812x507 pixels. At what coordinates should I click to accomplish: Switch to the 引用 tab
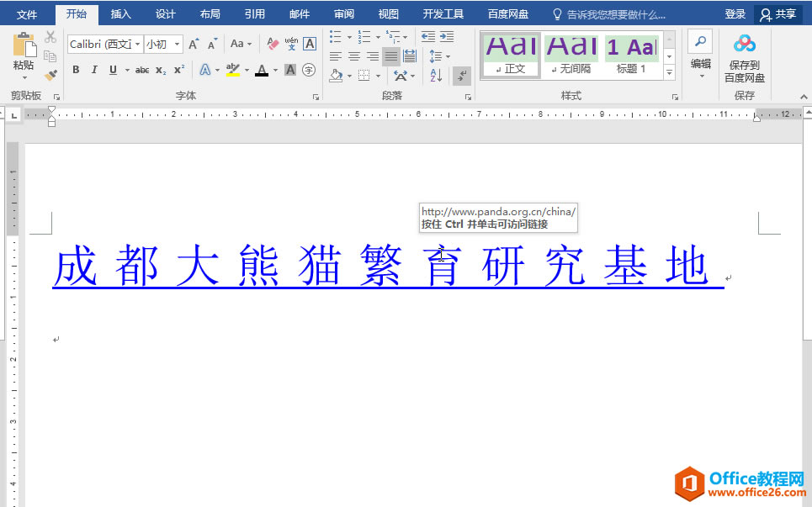tap(254, 14)
